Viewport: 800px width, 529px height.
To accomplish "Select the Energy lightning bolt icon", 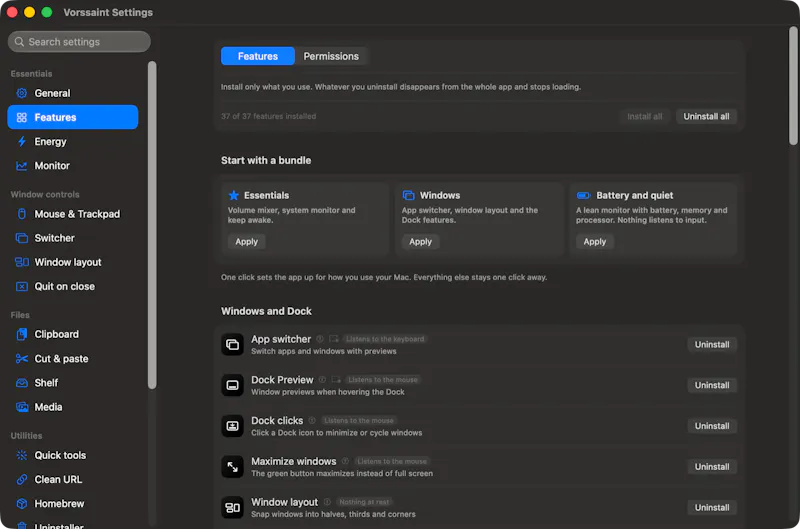I will (x=21, y=141).
